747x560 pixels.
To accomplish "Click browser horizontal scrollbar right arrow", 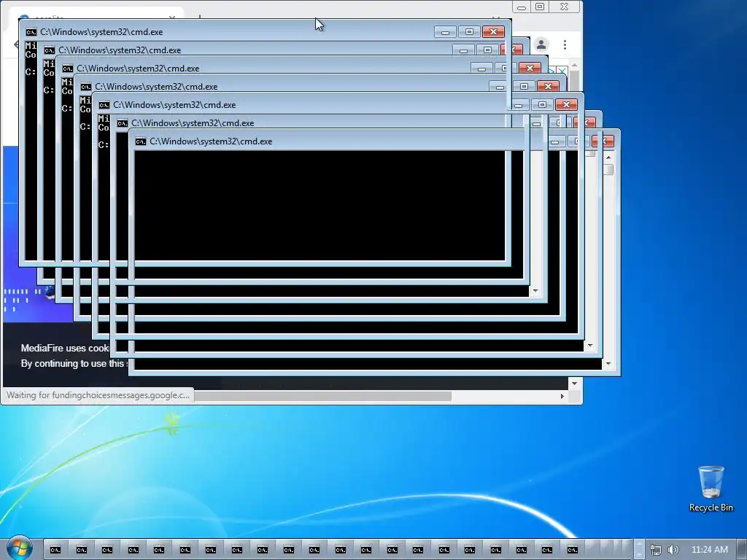I will [562, 396].
